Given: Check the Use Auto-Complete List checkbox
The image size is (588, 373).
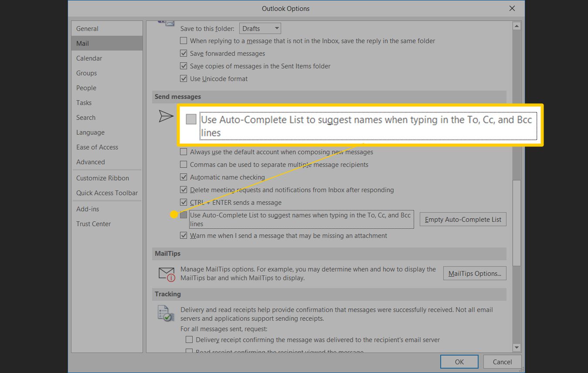Looking at the screenshot, I should pyautogui.click(x=184, y=215).
